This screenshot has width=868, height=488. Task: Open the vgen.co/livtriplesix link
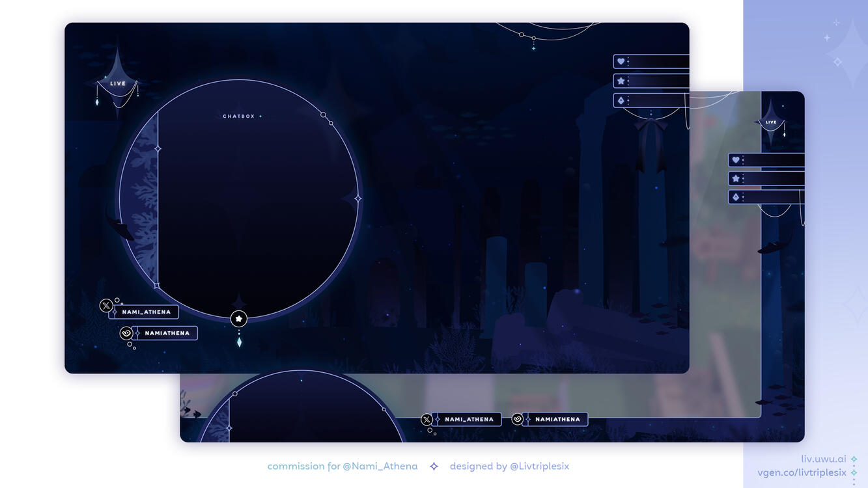[x=802, y=473]
